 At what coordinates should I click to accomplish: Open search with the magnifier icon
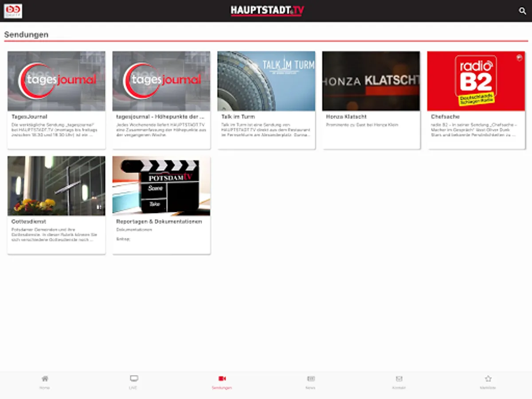[x=522, y=11]
